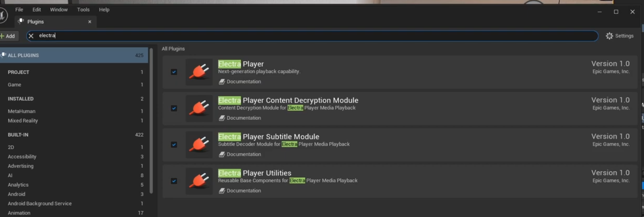
Task: Open the Edit menu
Action: click(37, 9)
